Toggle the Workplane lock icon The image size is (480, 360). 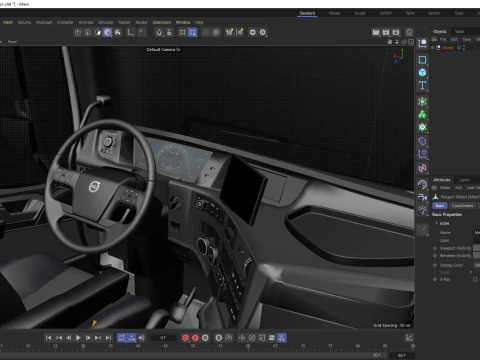point(169,32)
